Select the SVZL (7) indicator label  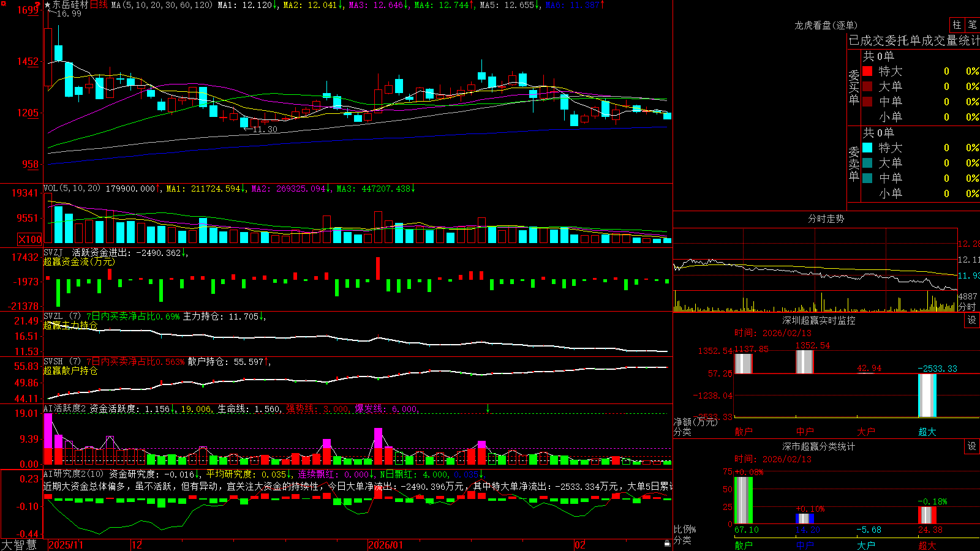pos(62,317)
